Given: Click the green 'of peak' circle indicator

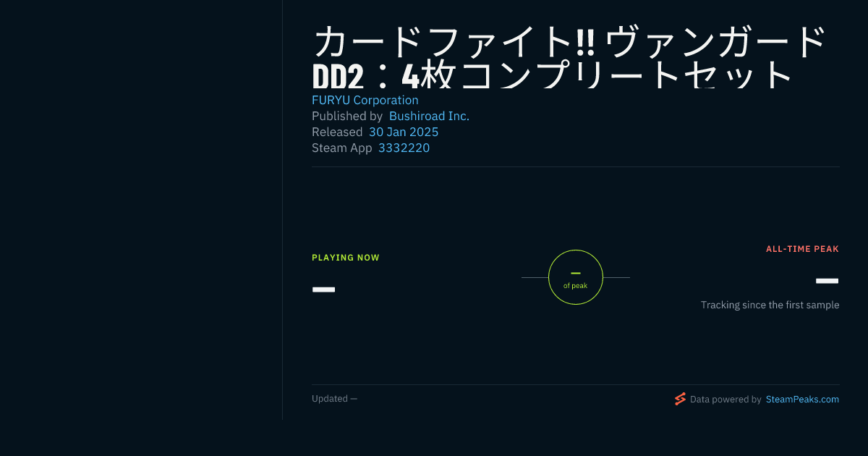Looking at the screenshot, I should click(x=576, y=277).
